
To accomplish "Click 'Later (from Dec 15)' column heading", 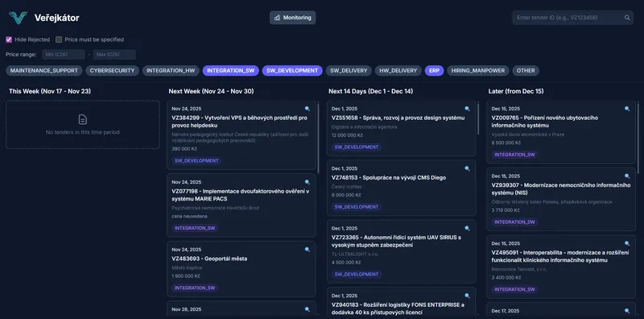I will point(516,91).
